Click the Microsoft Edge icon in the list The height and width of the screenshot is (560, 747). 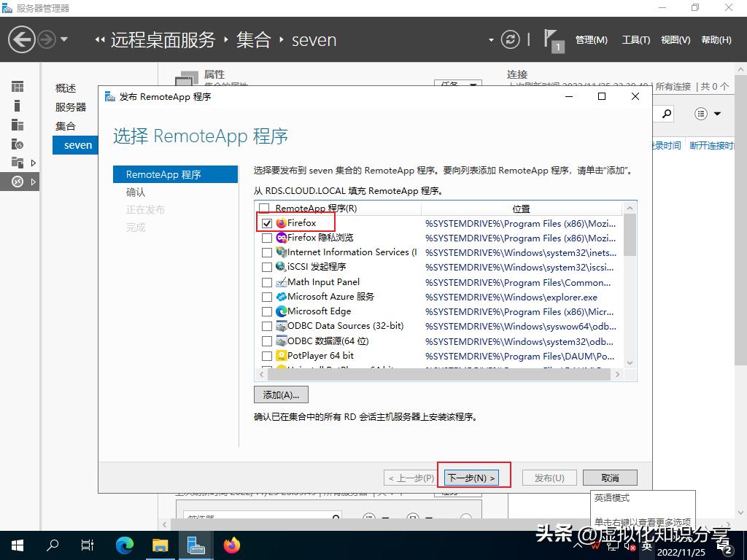[x=282, y=311]
